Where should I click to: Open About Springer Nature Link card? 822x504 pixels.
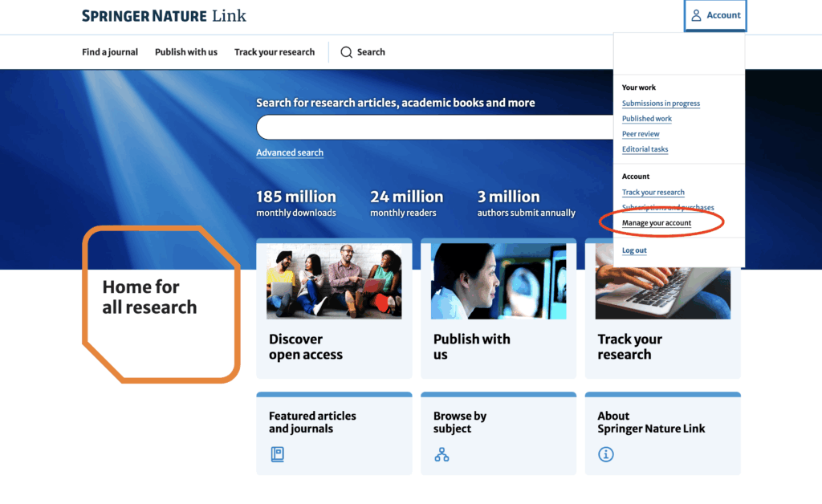(x=662, y=434)
